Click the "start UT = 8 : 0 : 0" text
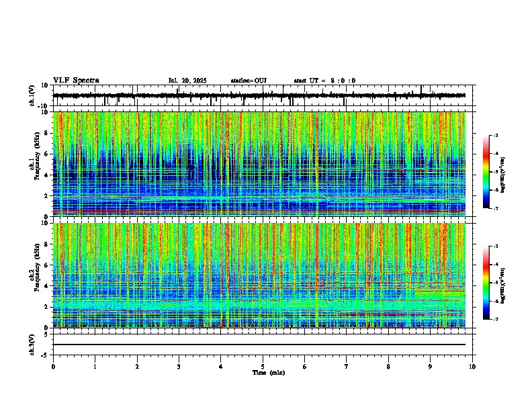This screenshot has height=411, width=532. [x=324, y=81]
